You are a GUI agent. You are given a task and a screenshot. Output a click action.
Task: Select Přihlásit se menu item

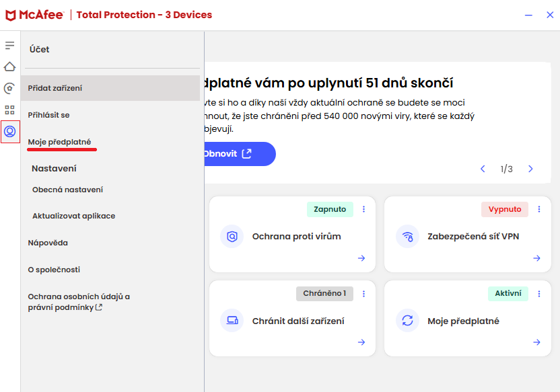click(x=49, y=115)
